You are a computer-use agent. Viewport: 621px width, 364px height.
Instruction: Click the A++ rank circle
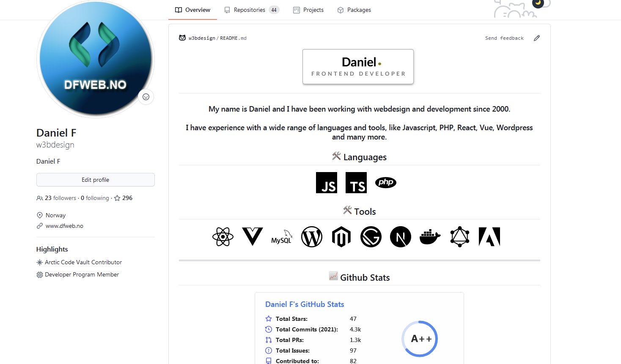coord(420,339)
